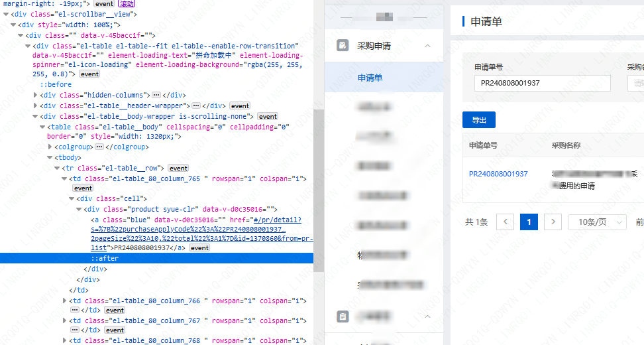
Task: Click the 申请单 page title
Action: (486, 21)
